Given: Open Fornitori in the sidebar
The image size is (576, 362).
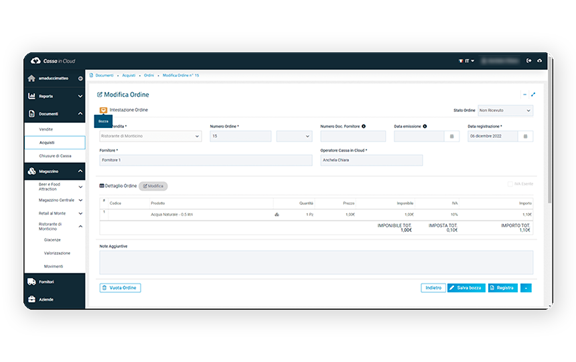Looking at the screenshot, I should coord(46,282).
